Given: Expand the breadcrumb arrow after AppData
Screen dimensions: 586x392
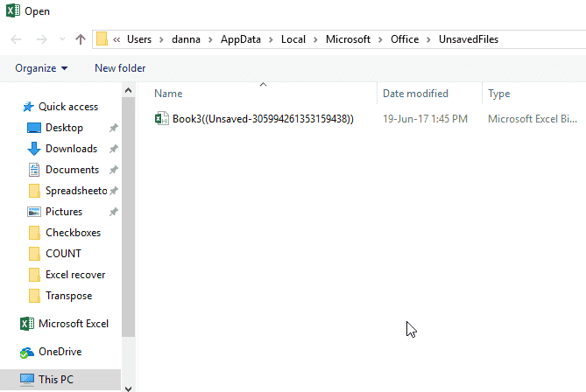Looking at the screenshot, I should point(272,39).
